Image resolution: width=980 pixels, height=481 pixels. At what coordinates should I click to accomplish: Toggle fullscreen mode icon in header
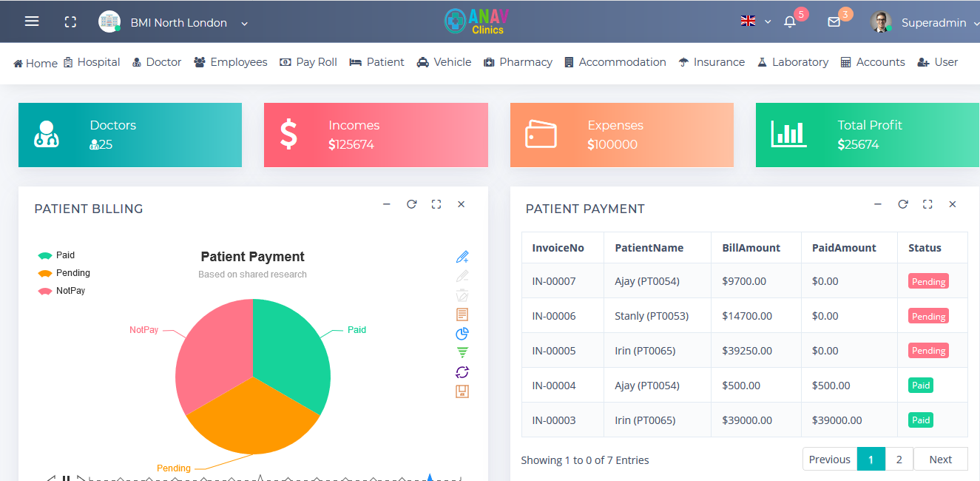[x=70, y=22]
